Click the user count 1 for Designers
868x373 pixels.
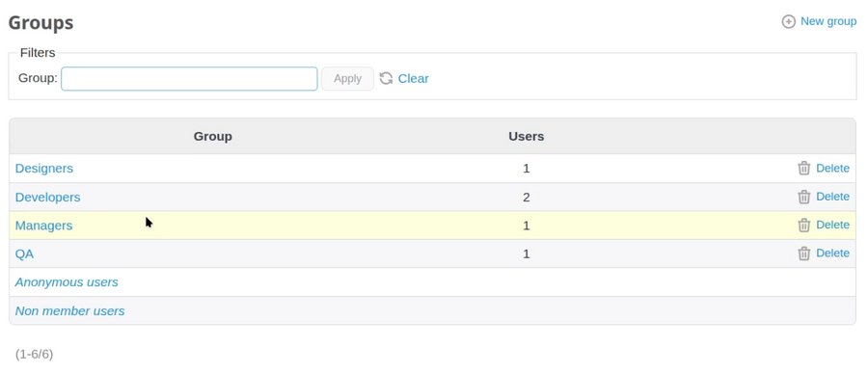[527, 169]
